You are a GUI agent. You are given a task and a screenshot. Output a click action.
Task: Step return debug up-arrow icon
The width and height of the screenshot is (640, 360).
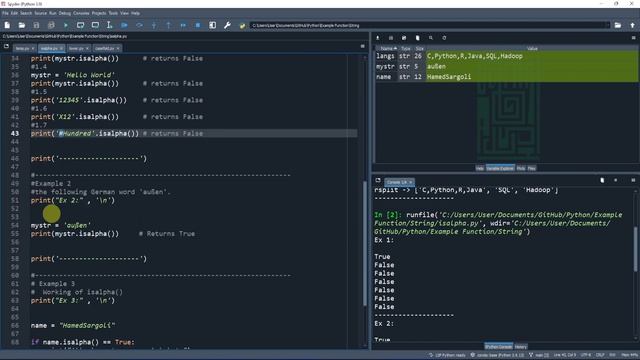168,25
